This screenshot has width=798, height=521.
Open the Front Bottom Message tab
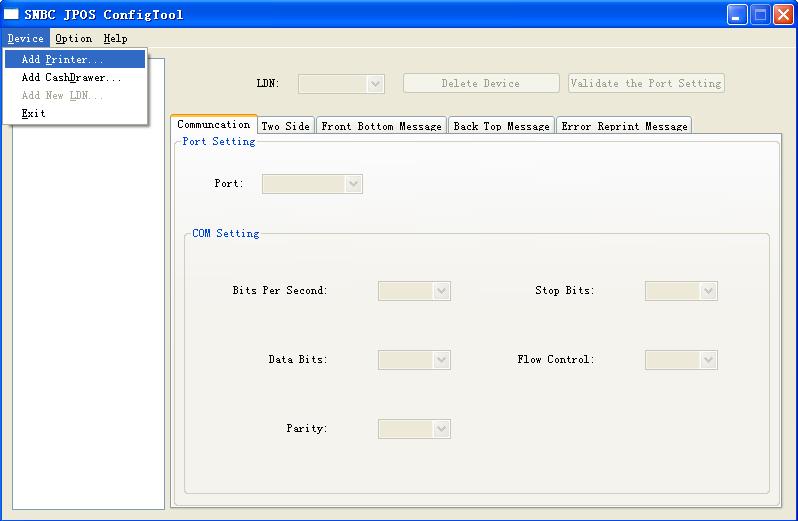381,126
